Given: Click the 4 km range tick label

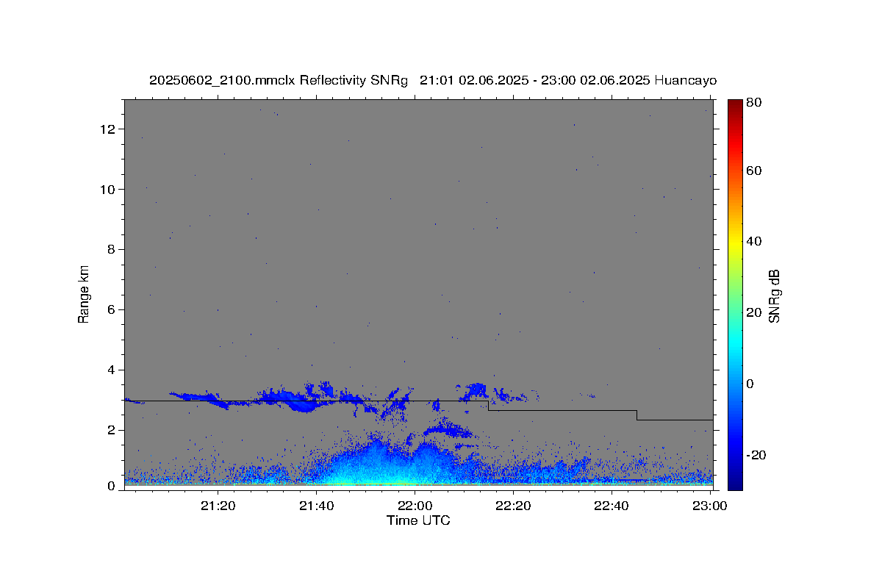Looking at the screenshot, I should (x=112, y=370).
